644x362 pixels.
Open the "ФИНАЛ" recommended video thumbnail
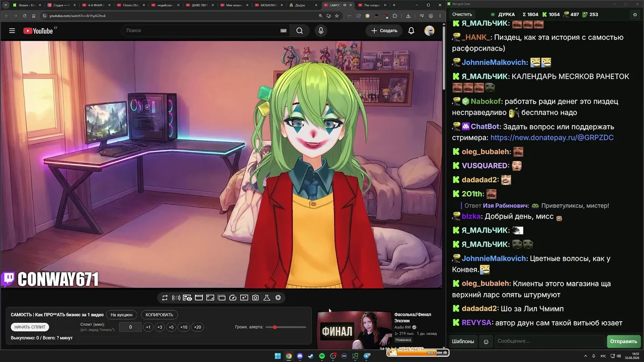pyautogui.click(x=354, y=330)
